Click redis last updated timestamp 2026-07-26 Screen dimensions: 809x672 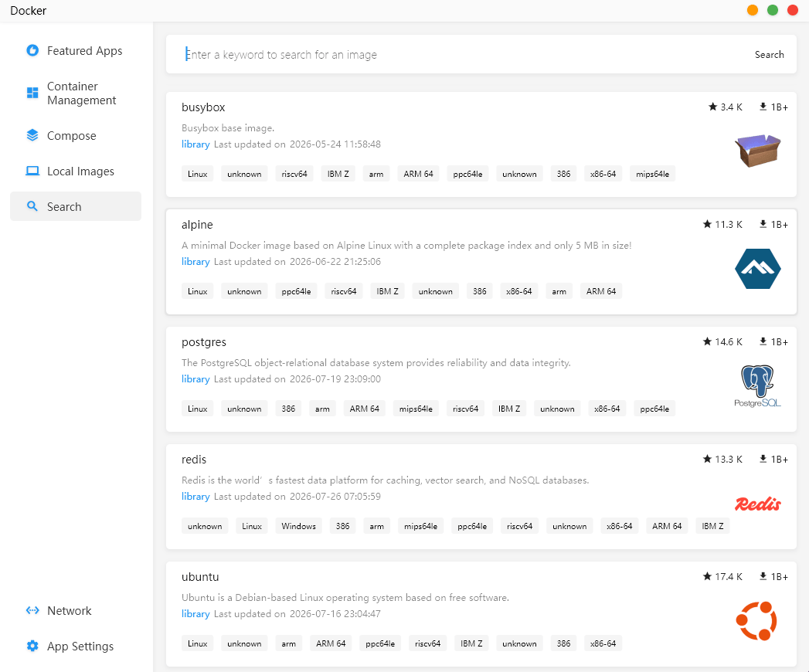click(335, 496)
